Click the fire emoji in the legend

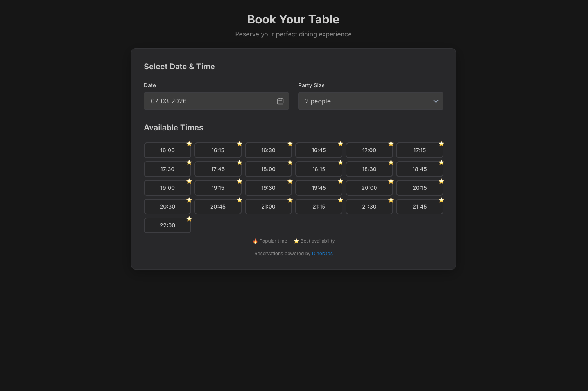(255, 241)
